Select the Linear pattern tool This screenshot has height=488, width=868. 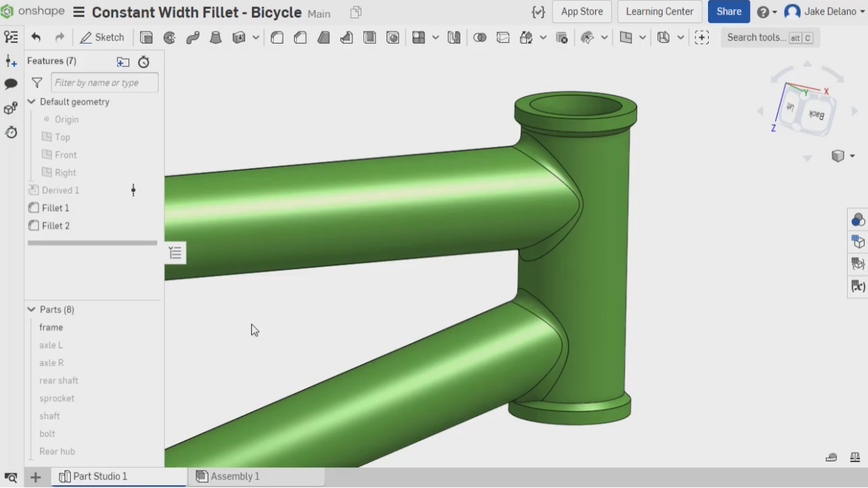coord(419,38)
